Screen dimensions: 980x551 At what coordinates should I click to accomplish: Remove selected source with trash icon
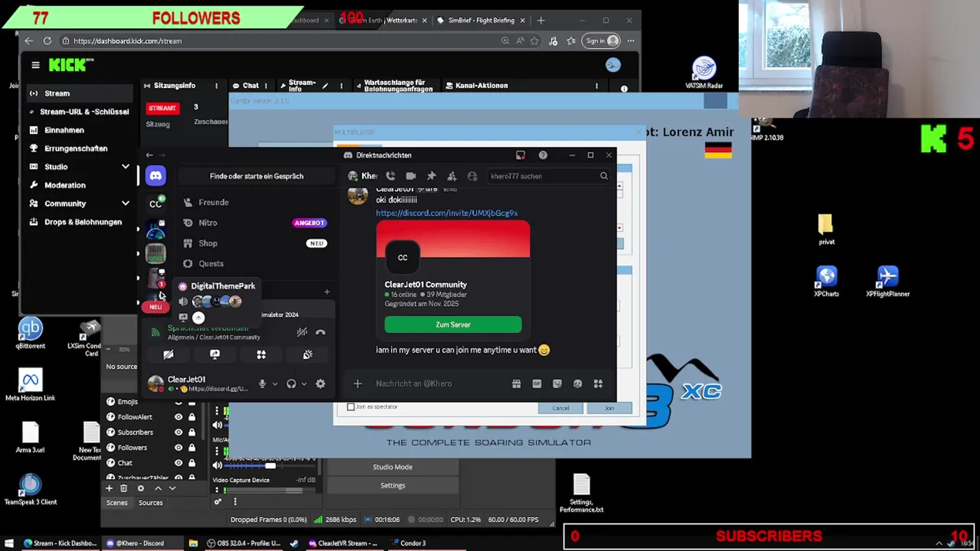pyautogui.click(x=123, y=488)
